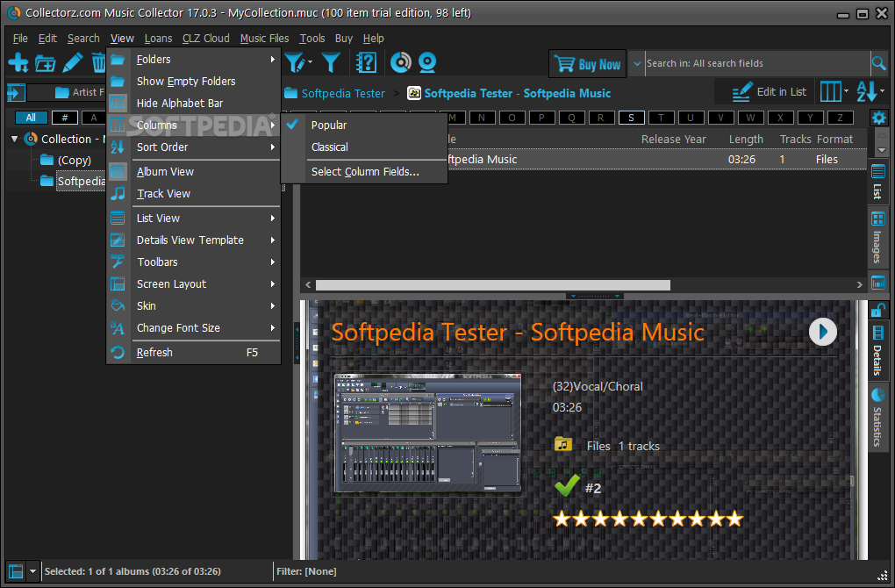Click the layout icon in status bar
895x588 pixels.
click(16, 570)
